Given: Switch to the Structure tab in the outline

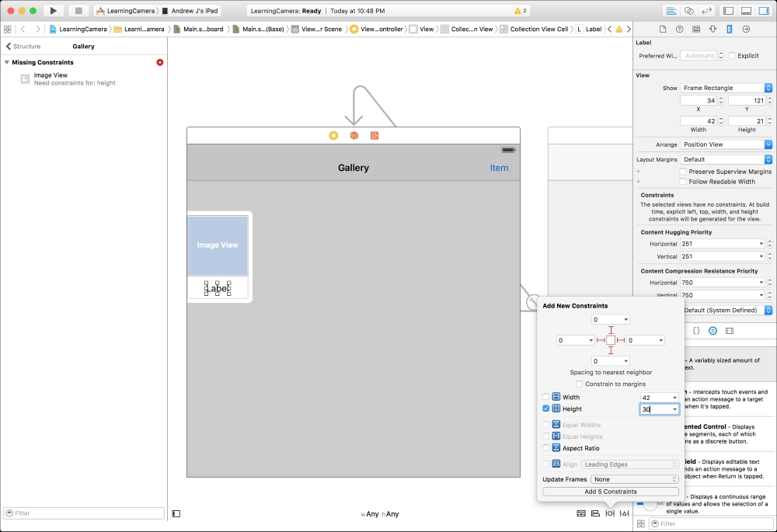Looking at the screenshot, I should tap(26, 46).
